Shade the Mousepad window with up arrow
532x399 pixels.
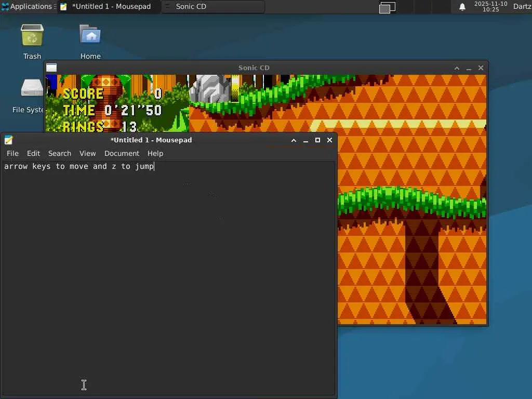point(294,140)
